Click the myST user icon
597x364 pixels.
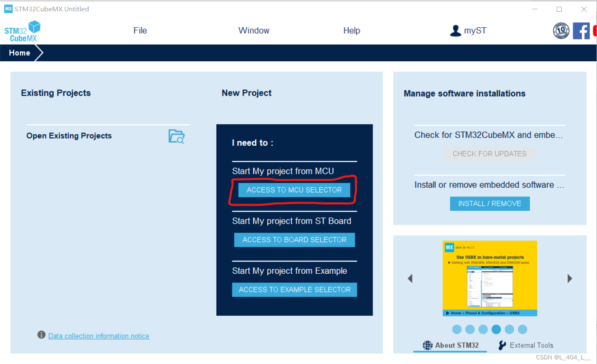tap(455, 31)
